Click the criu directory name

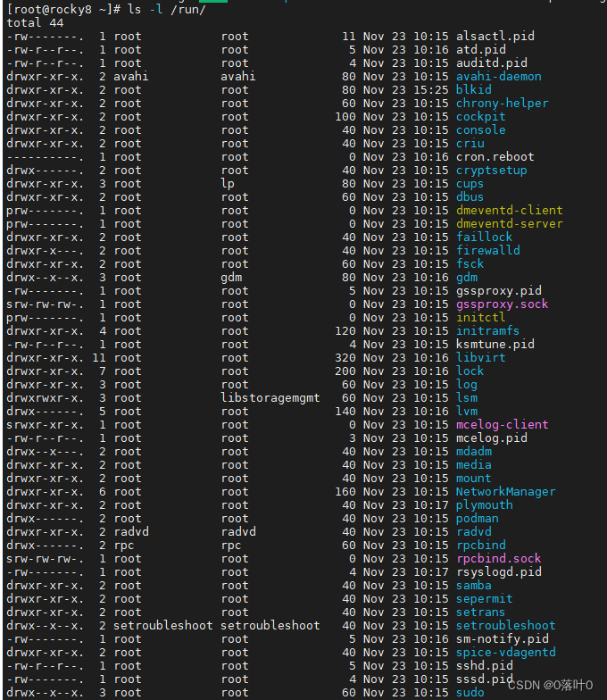click(470, 143)
